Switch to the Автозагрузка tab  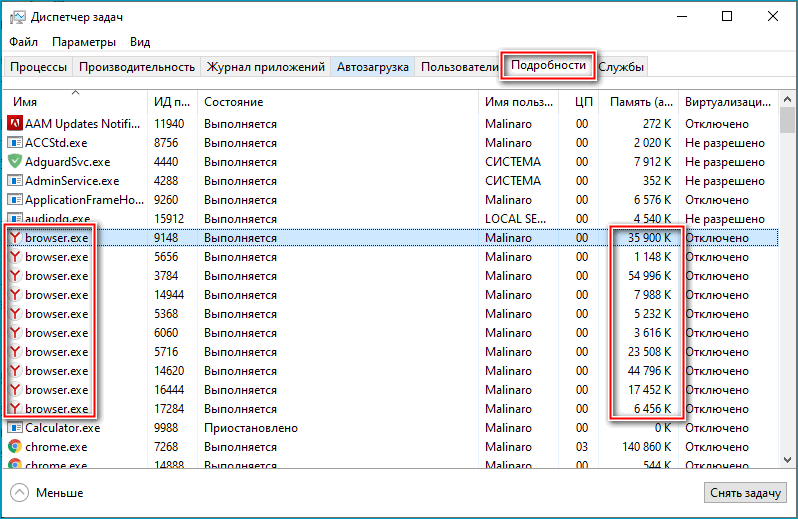point(372,67)
